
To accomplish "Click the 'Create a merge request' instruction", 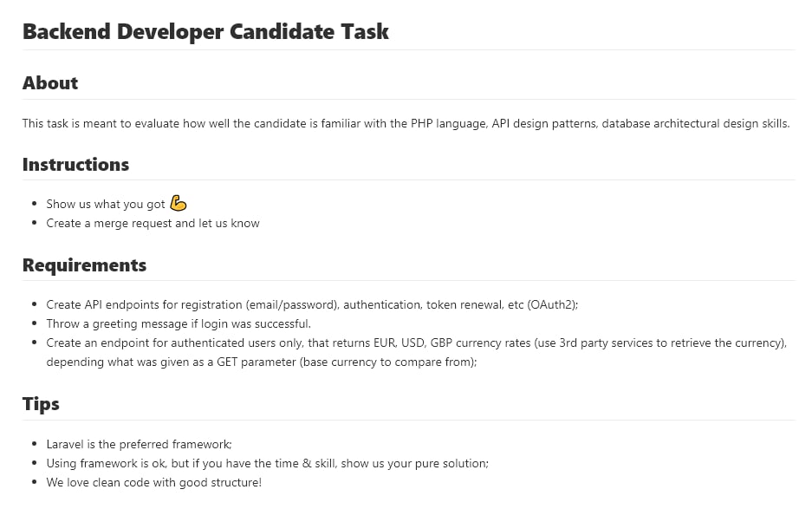I will [x=153, y=224].
